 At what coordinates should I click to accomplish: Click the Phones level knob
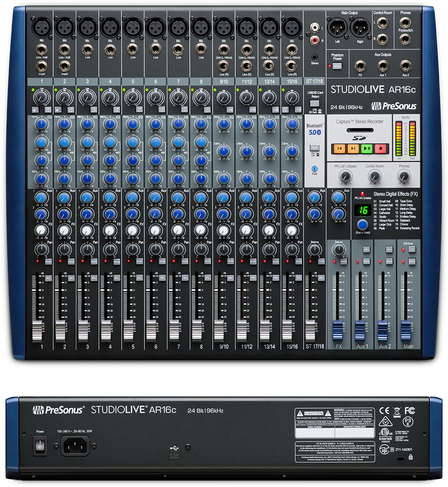404,177
